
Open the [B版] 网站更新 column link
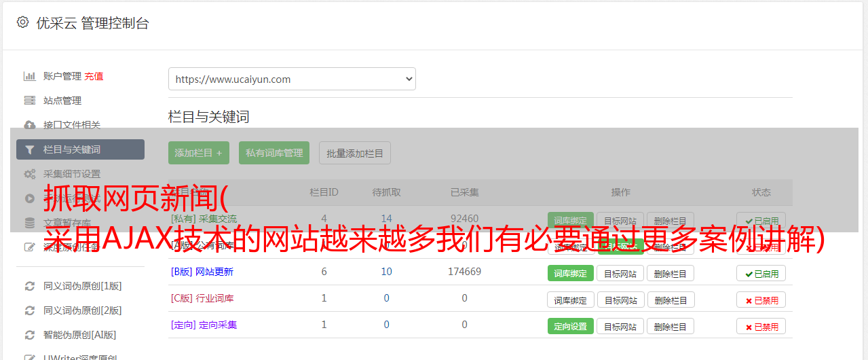202,272
